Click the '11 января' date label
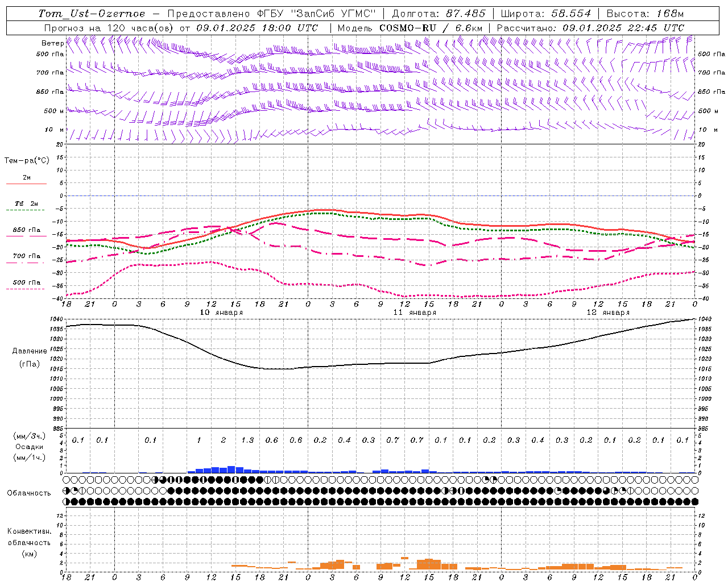Screen dimensions: 728x582 [x=415, y=313]
